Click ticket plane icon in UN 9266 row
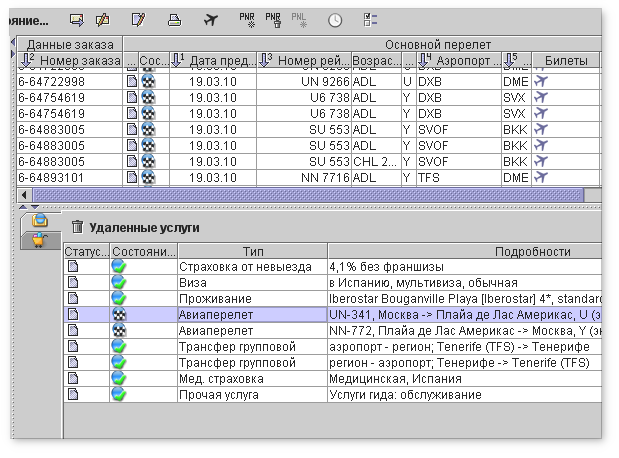619x458 pixels. pyautogui.click(x=541, y=81)
